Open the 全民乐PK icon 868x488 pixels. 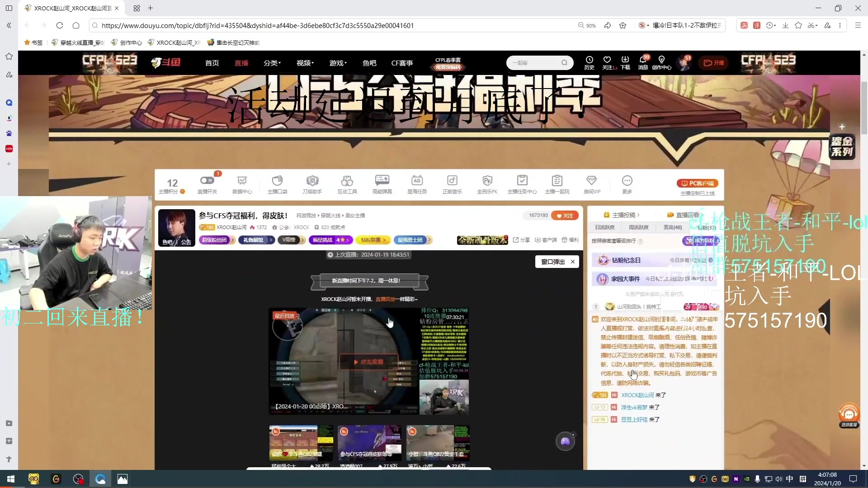click(487, 181)
